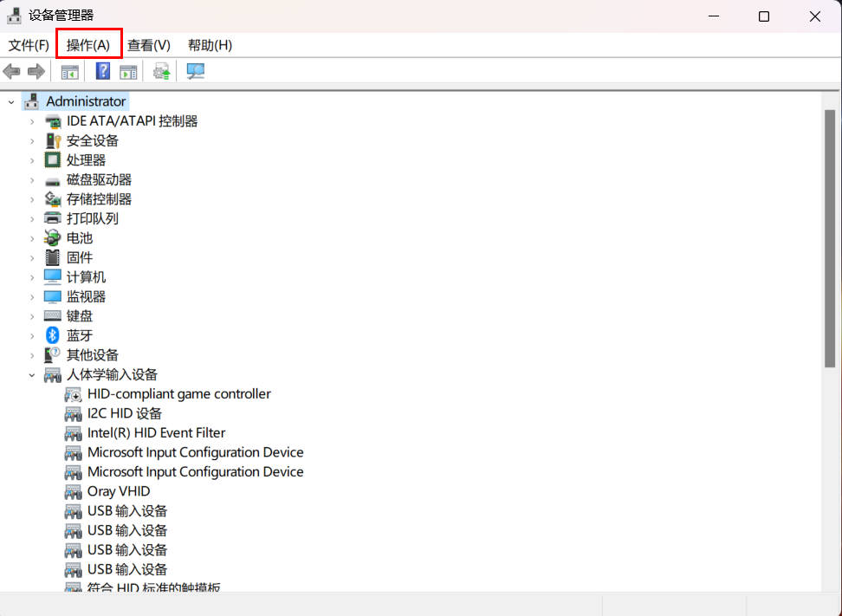The height and width of the screenshot is (616, 842).
Task: Expand the 磁盘驱动器 node
Action: [32, 180]
